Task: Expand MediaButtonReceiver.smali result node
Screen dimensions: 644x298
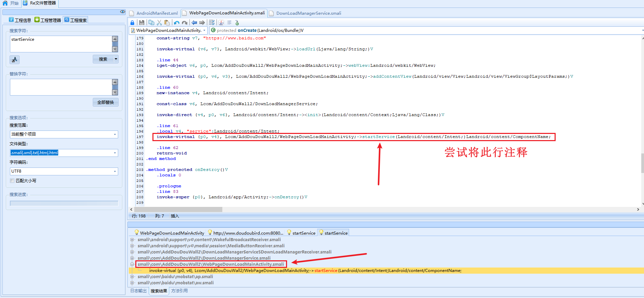Action: point(132,246)
